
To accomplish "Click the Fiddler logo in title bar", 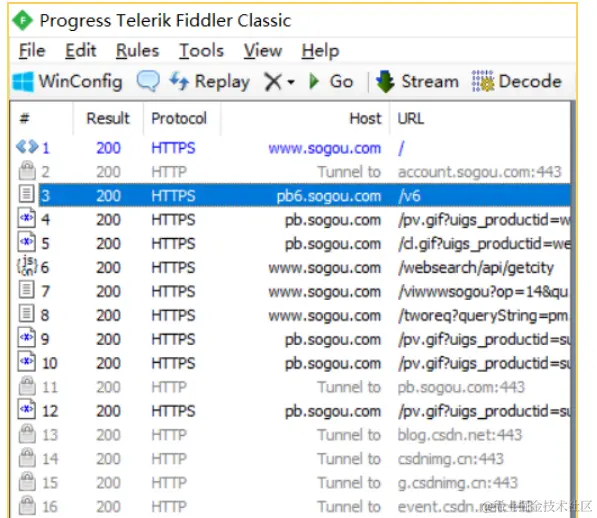I will tap(23, 20).
